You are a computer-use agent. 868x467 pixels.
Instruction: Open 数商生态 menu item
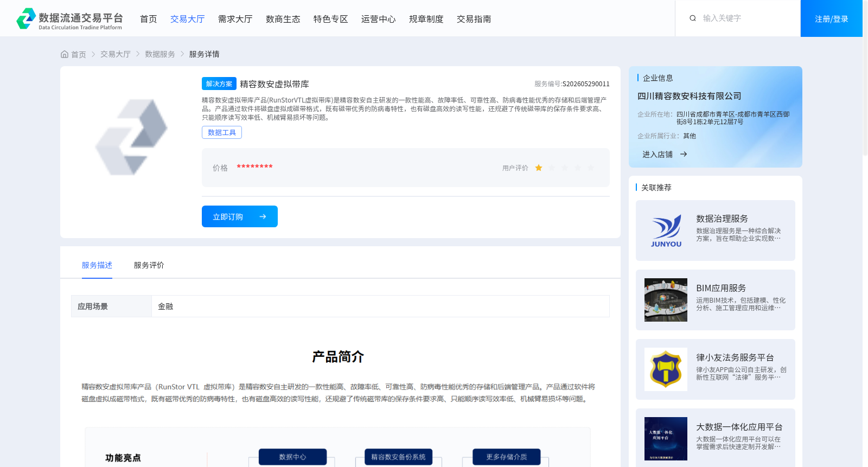[x=283, y=19]
